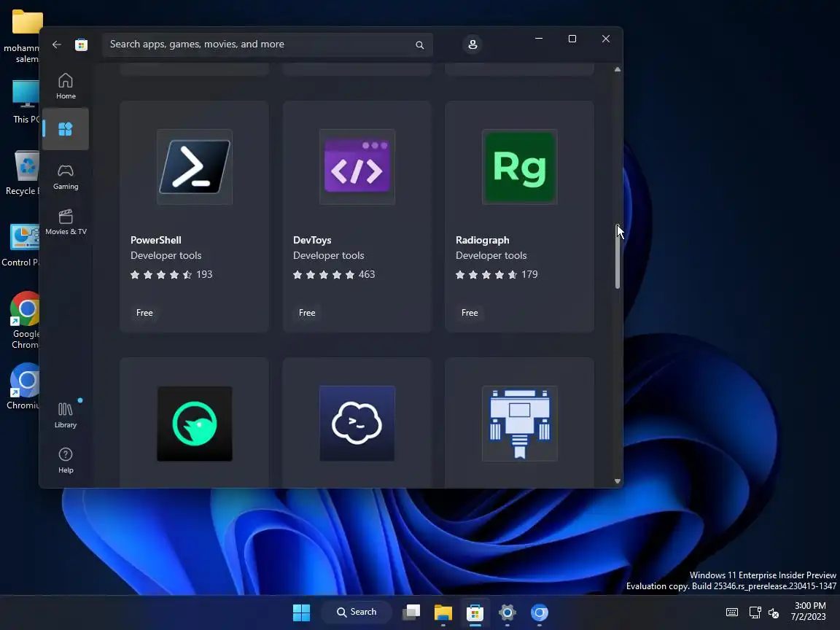Click Free button for DevToys
The width and height of the screenshot is (840, 630).
point(307,312)
